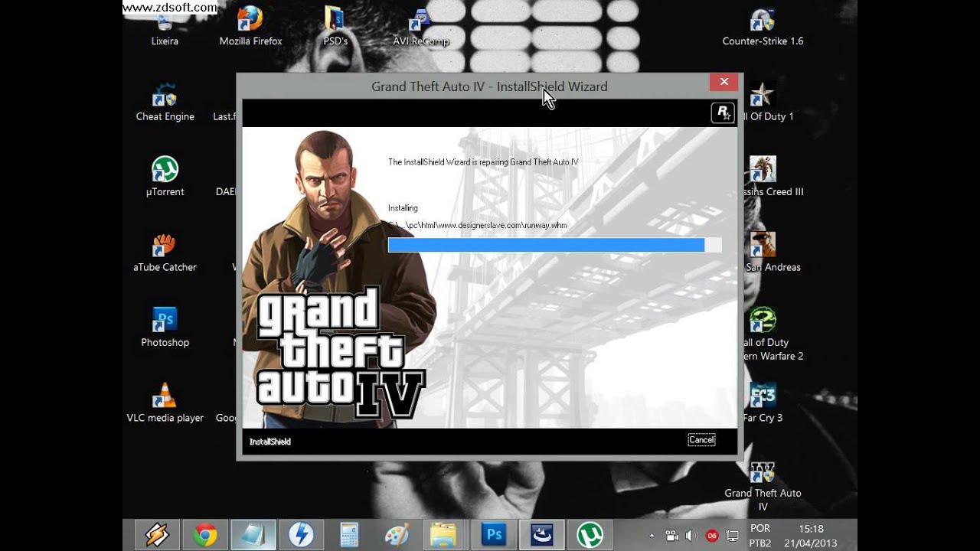Open Google Chrome from the taskbar

click(205, 534)
